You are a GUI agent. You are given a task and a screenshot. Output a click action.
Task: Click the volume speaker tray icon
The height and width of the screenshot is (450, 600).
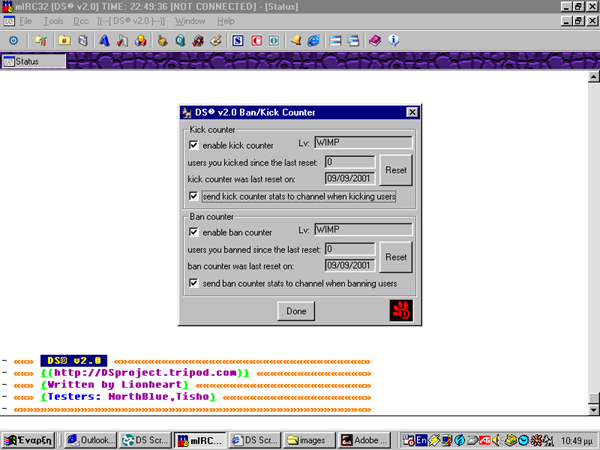coord(496,440)
